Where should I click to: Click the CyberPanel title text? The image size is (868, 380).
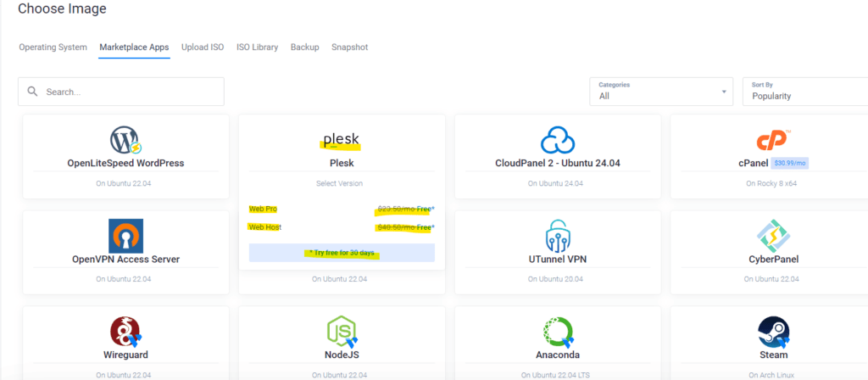pos(773,260)
